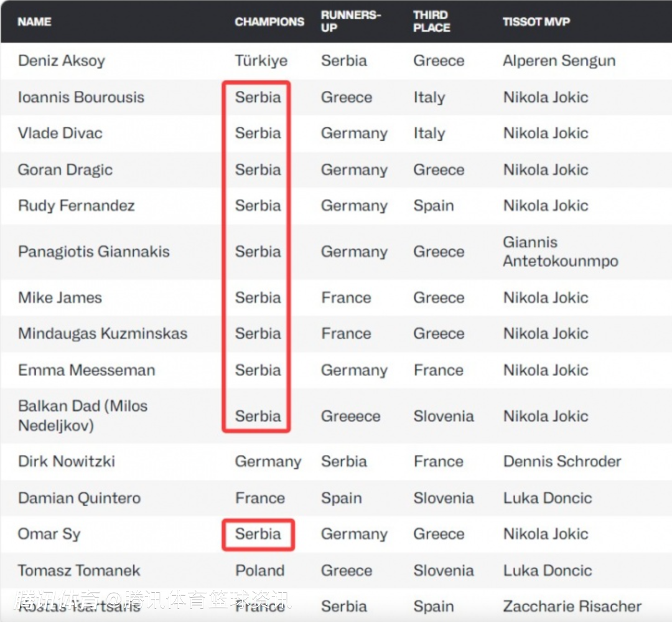Viewport: 672px width, 622px height.
Task: Click Poland in the Champions column
Action: 260,570
